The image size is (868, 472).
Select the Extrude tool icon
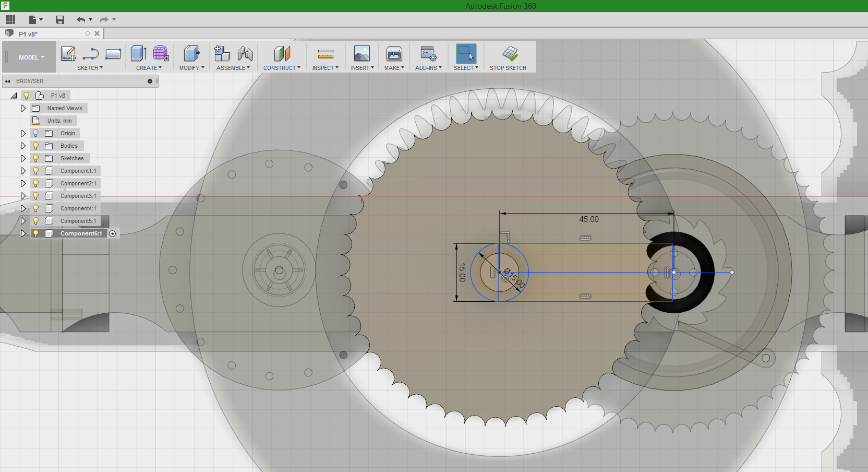pyautogui.click(x=138, y=53)
